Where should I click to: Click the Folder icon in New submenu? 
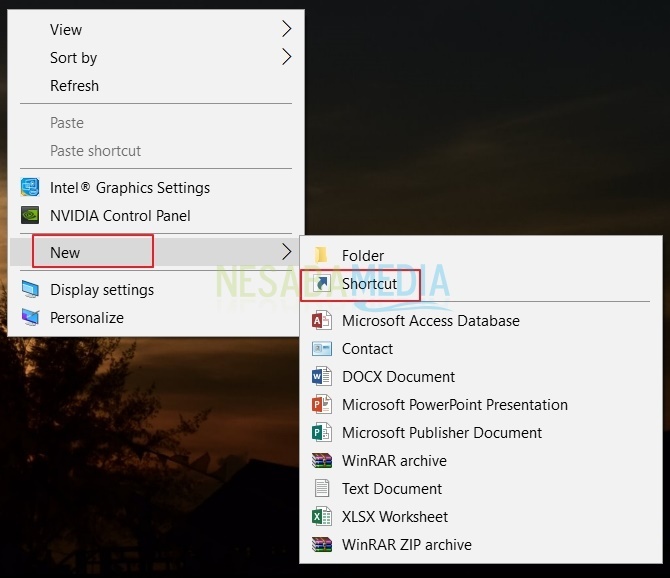click(322, 256)
